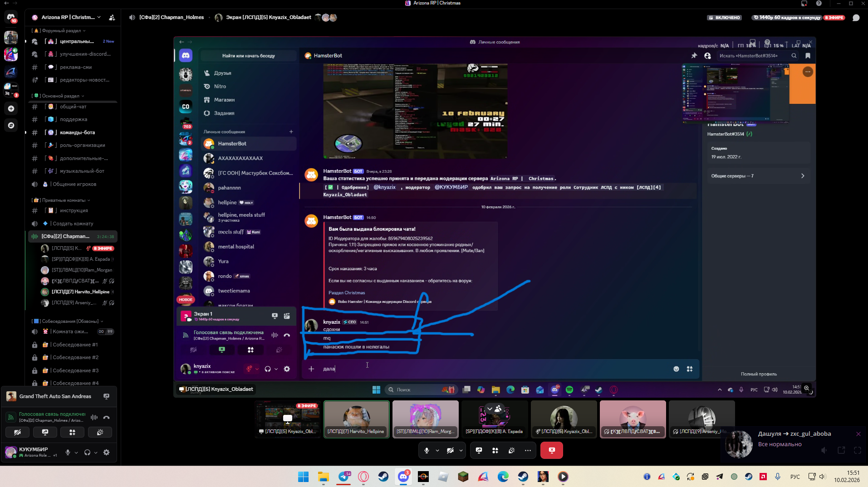
Task: Toggle headphones deafen in the user panel
Action: coord(87,452)
